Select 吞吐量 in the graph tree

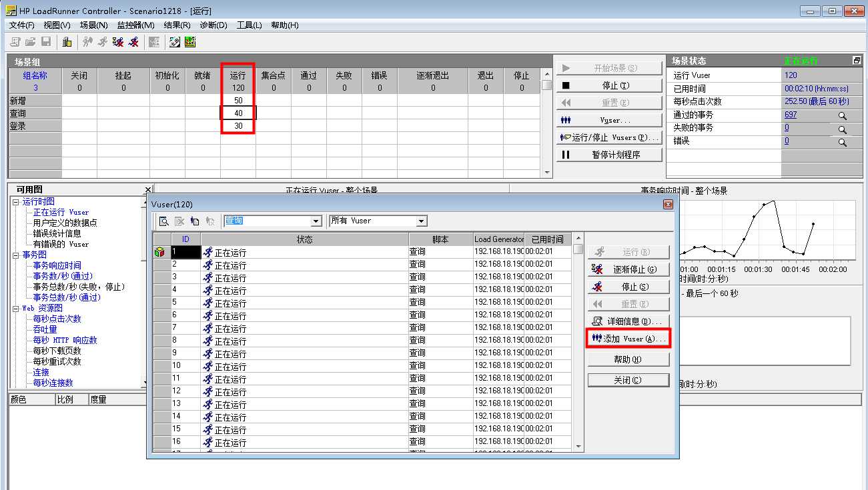[x=45, y=329]
